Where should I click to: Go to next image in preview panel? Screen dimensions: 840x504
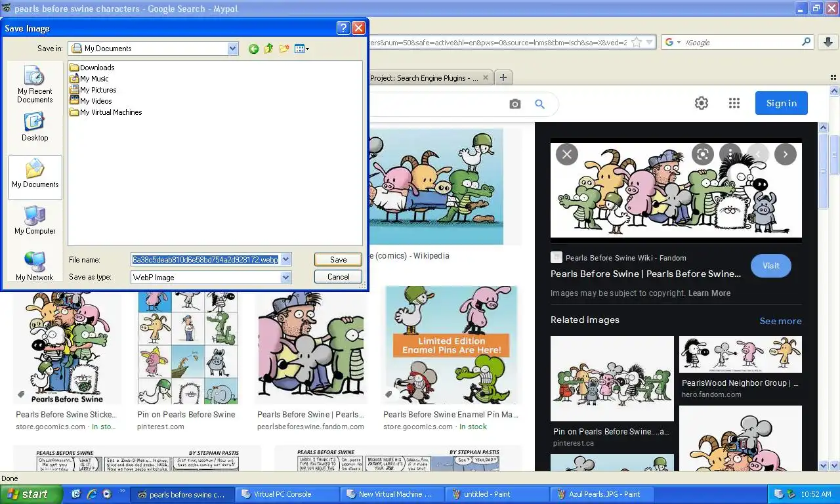pyautogui.click(x=786, y=154)
